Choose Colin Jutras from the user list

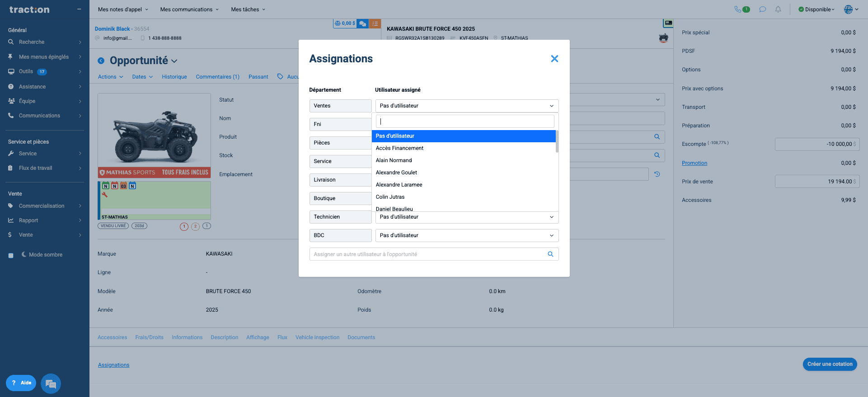464,197
